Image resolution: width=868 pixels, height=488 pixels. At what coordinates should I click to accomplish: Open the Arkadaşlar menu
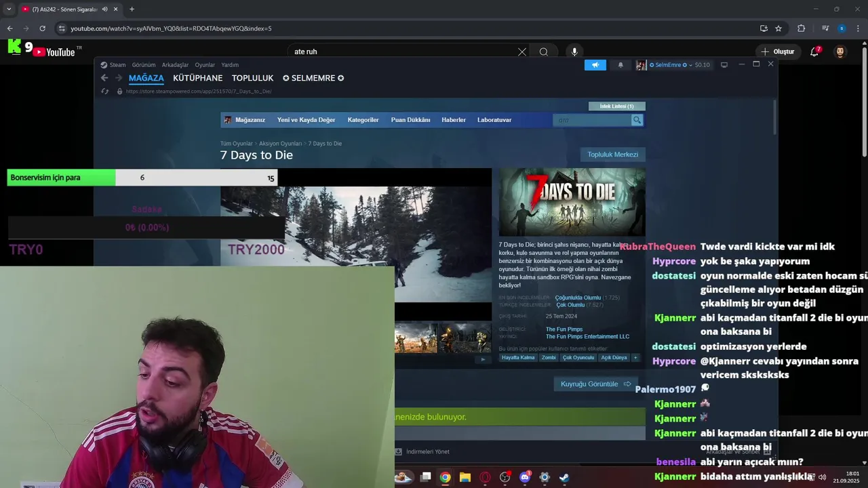click(x=175, y=65)
